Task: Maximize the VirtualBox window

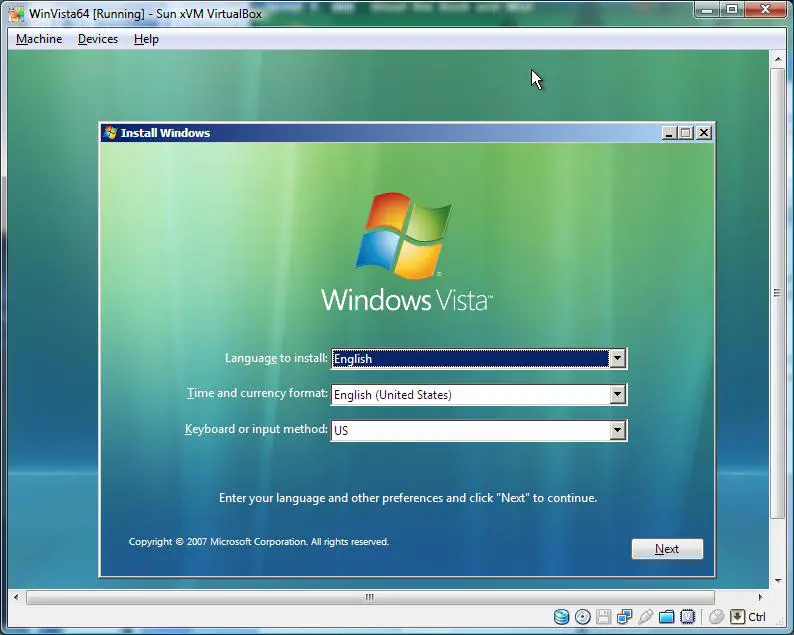Action: click(x=732, y=10)
